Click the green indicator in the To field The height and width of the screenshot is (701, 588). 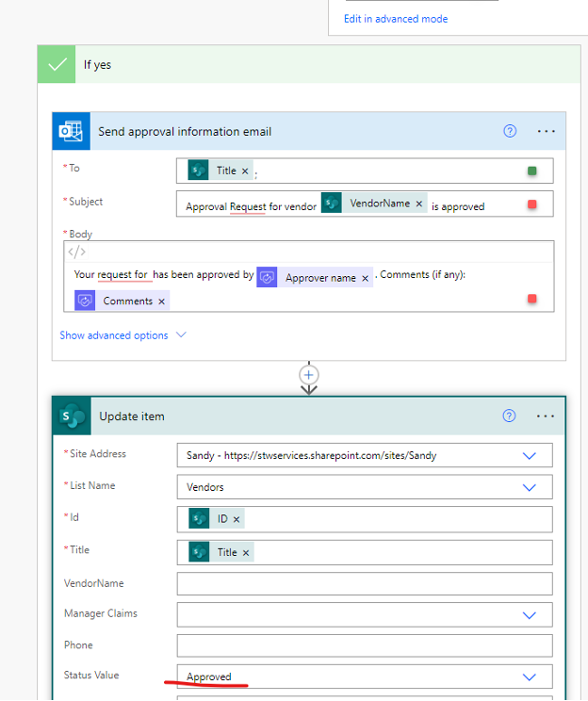pos(531,171)
